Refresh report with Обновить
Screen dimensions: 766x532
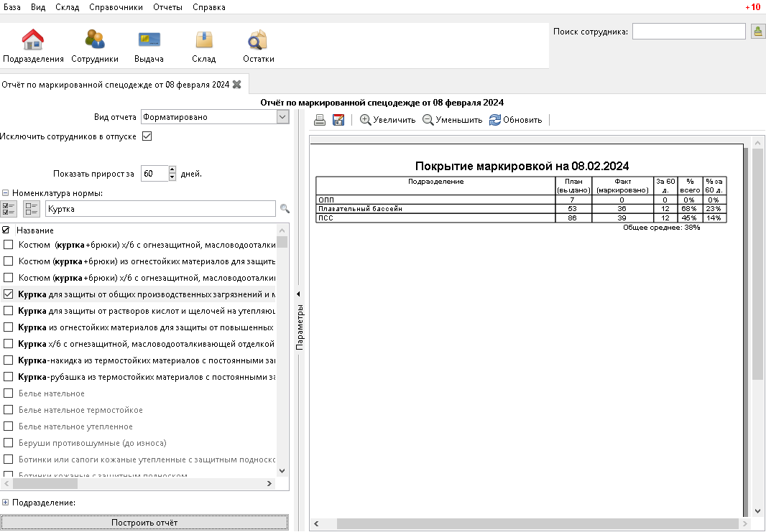tap(515, 120)
